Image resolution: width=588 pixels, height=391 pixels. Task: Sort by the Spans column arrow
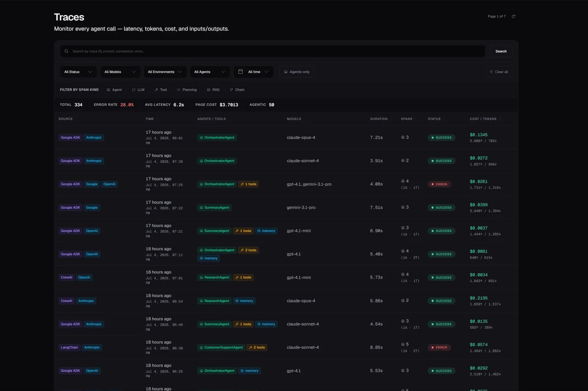click(416, 119)
